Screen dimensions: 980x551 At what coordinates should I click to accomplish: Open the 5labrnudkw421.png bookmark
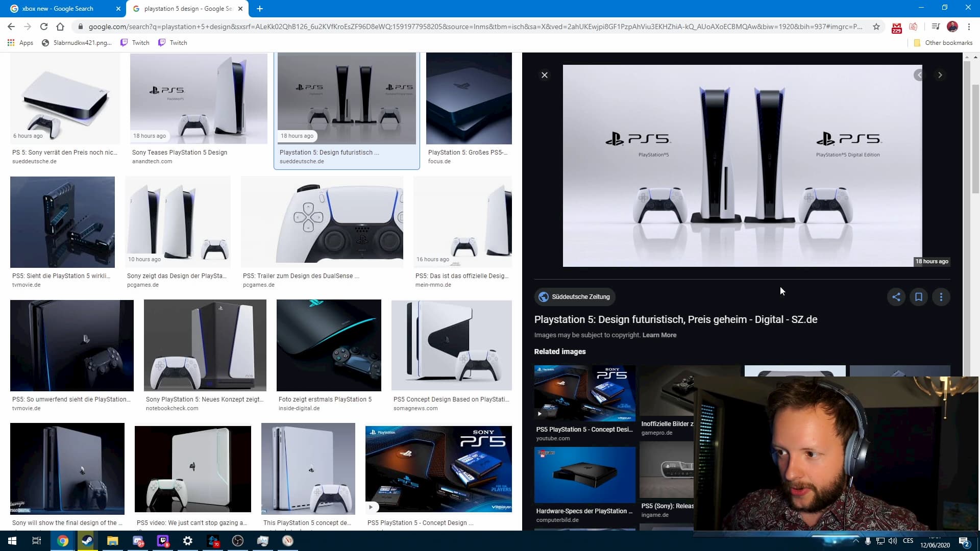pos(77,43)
